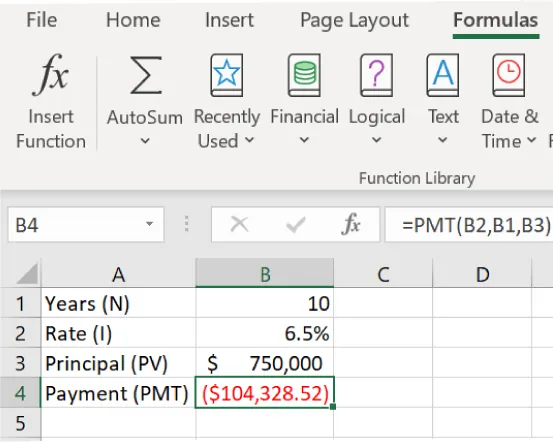The image size is (553, 442).
Task: Expand the Recently Used dropdown arrow
Action: 249,140
